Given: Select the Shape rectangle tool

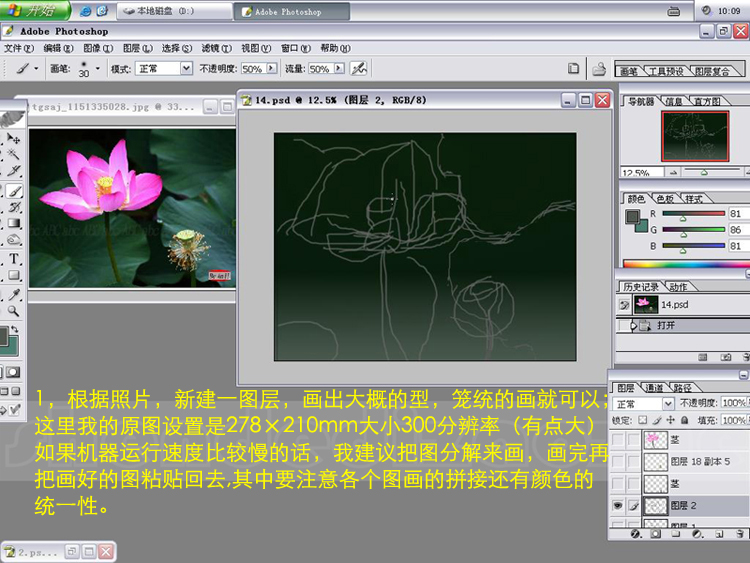Looking at the screenshot, I should pyautogui.click(x=14, y=275).
